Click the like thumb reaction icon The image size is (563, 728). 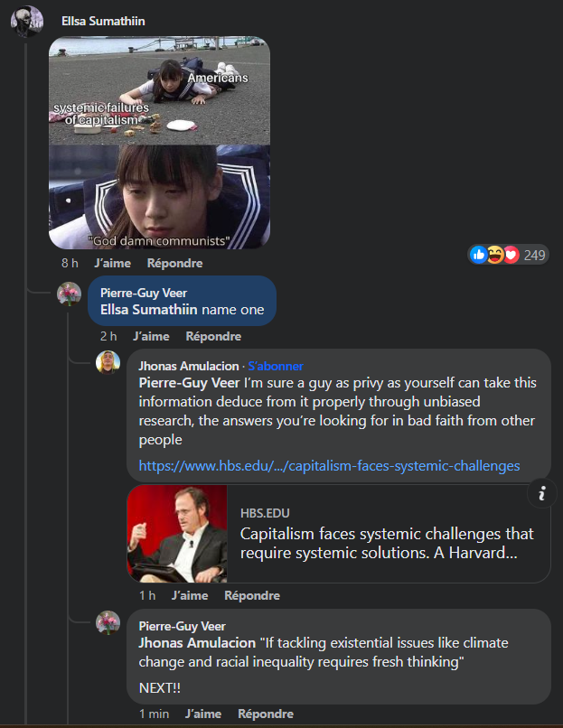click(x=478, y=255)
